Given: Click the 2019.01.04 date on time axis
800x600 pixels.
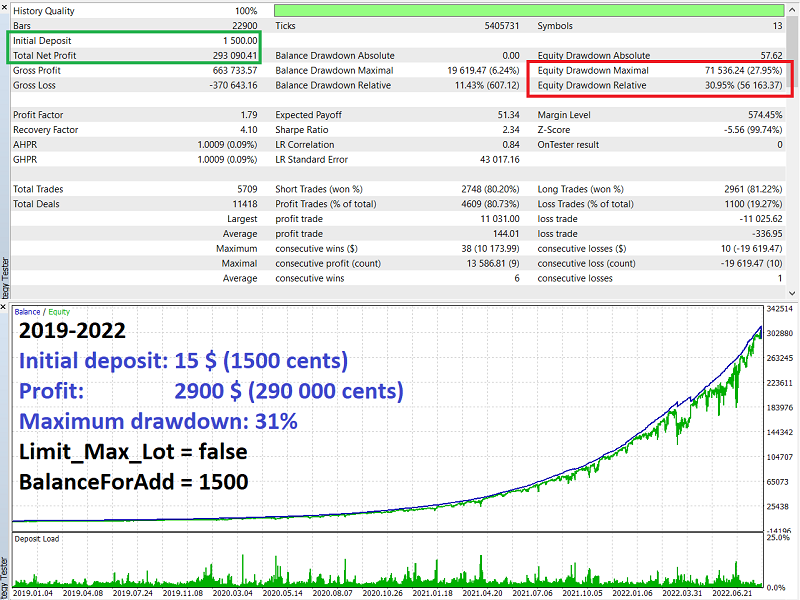Looking at the screenshot, I should [x=33, y=593].
